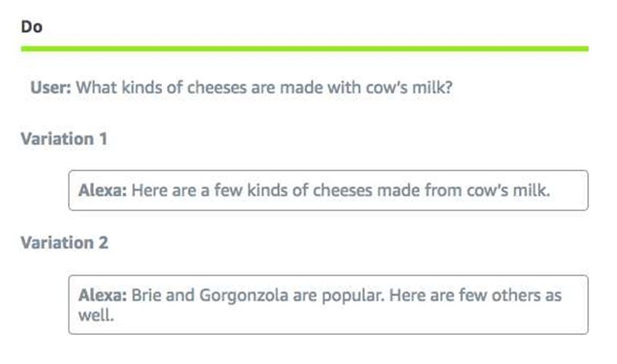Click the Variation 2 Alexa response box
The width and height of the screenshot is (617, 364).
tap(328, 305)
